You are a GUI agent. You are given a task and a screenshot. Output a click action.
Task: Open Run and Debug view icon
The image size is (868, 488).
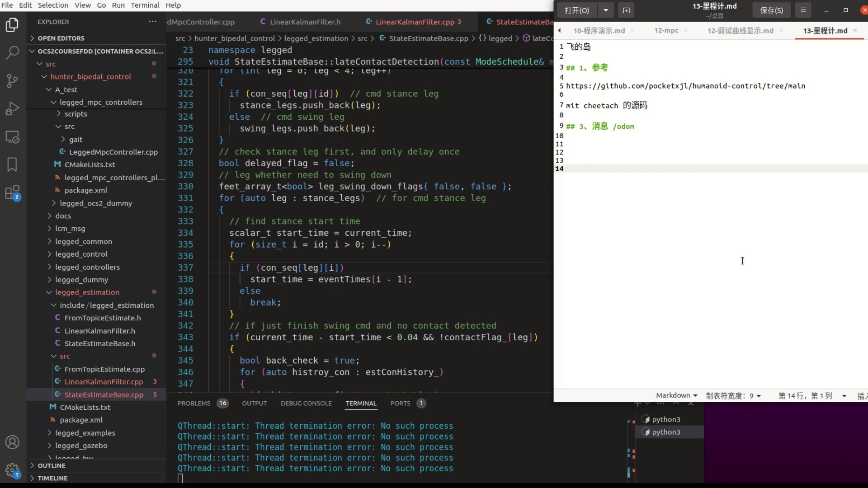12,108
